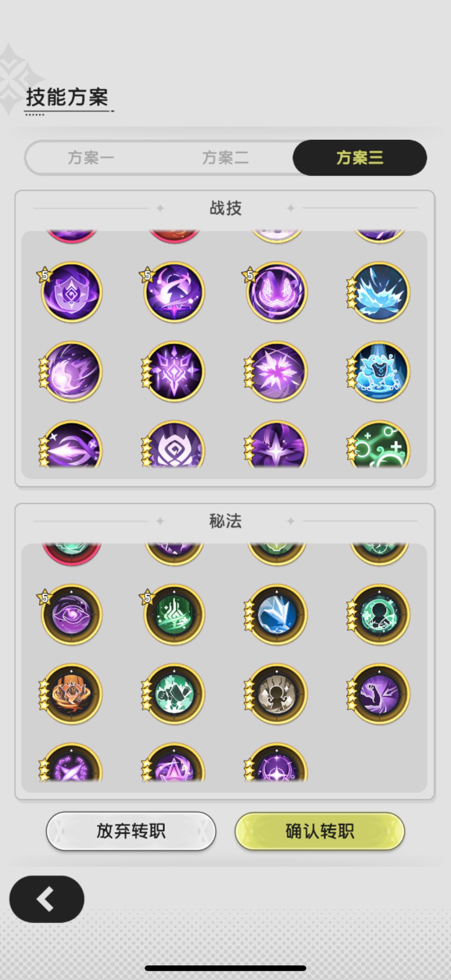Select the purple flexing arm secret art
Image resolution: width=451 pixels, height=980 pixels.
tap(379, 694)
